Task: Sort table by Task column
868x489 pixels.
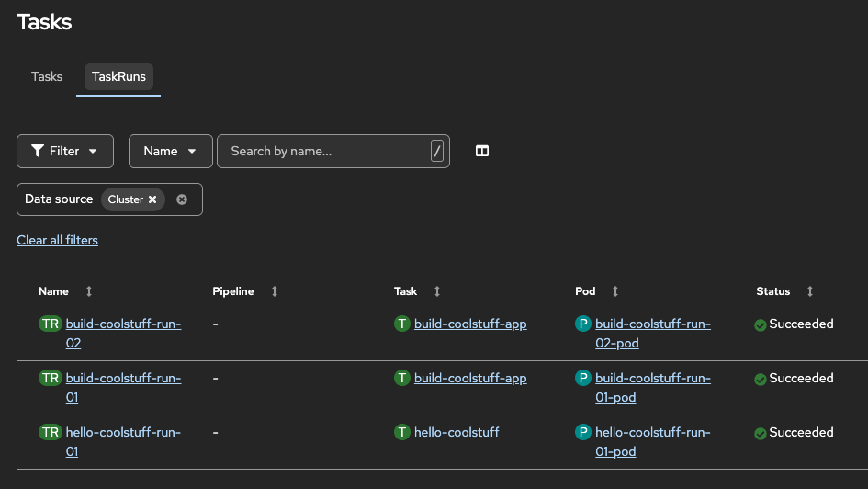Action: 437,291
